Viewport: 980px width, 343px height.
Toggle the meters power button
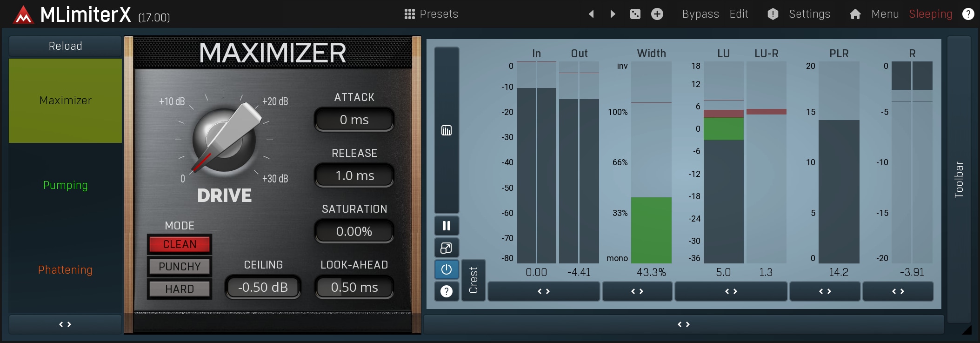447,269
